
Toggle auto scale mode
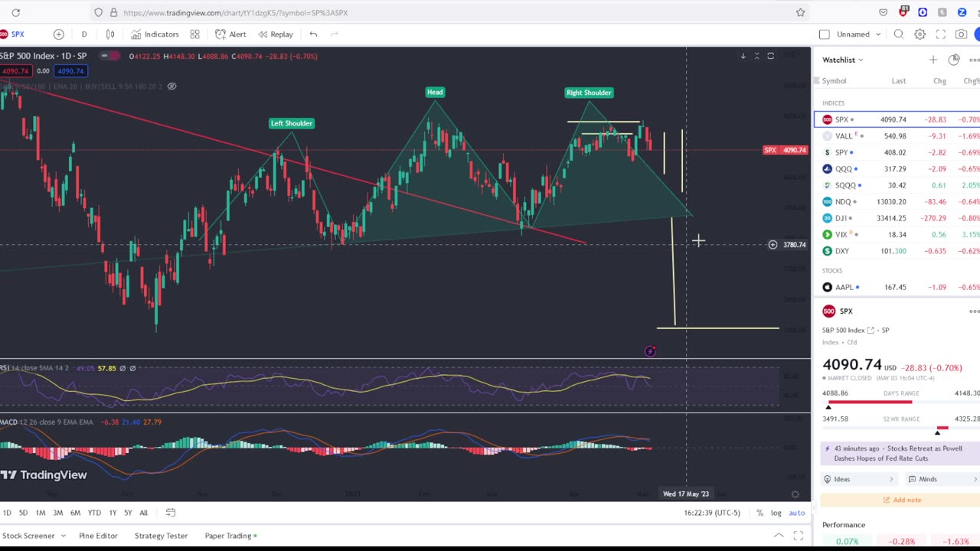pos(797,513)
